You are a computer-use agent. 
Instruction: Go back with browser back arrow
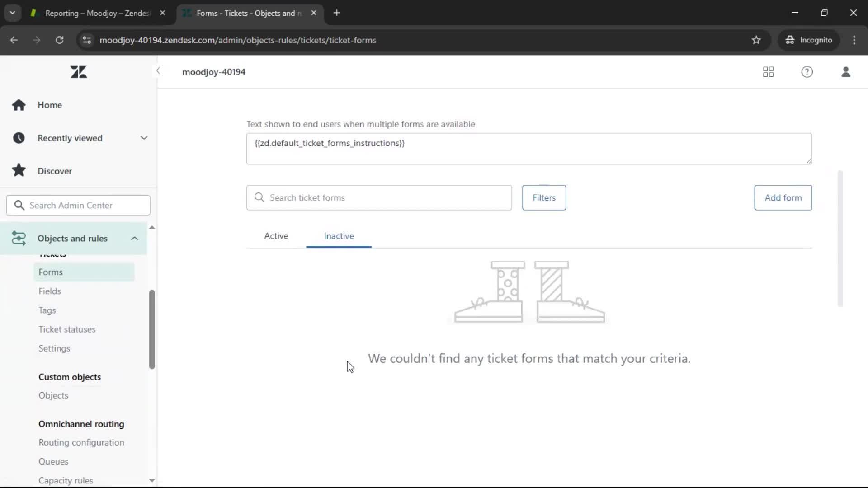(14, 40)
